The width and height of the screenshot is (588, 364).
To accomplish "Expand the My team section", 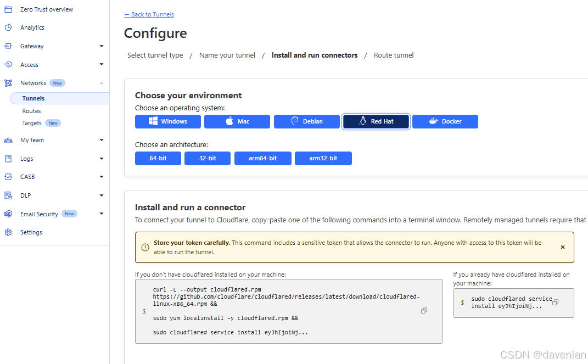I will point(102,140).
